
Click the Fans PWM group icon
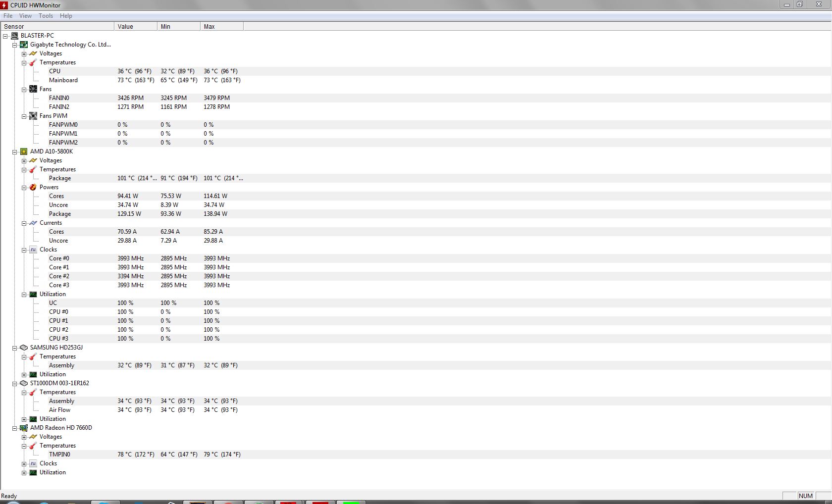click(33, 116)
